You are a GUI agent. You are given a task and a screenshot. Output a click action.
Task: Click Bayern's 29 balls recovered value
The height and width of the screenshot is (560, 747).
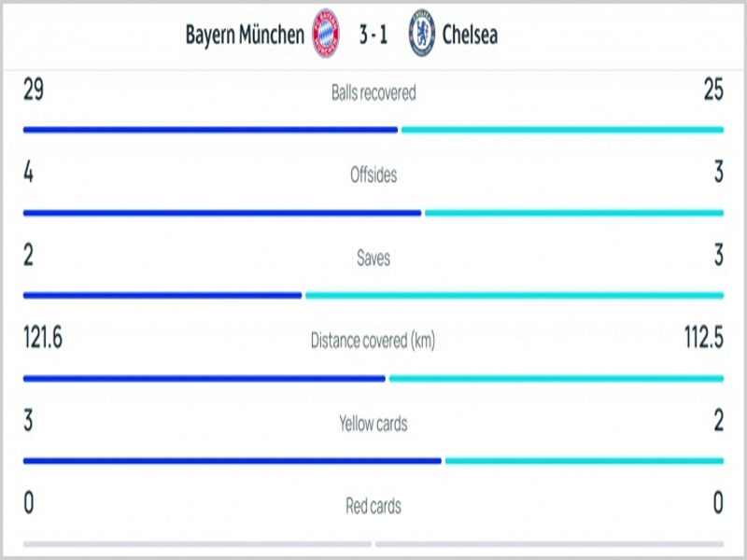34,89
